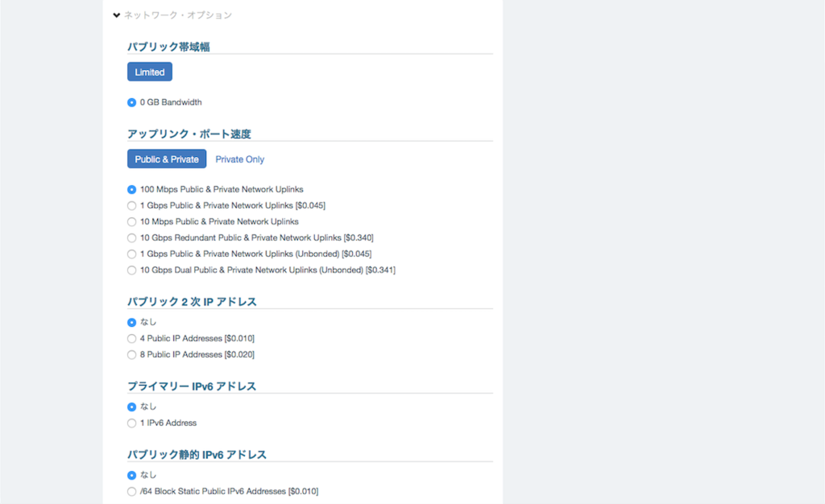This screenshot has width=825, height=504.
Task: Select なし under パブリック 2 次 IP アドレス
Action: [x=131, y=323]
